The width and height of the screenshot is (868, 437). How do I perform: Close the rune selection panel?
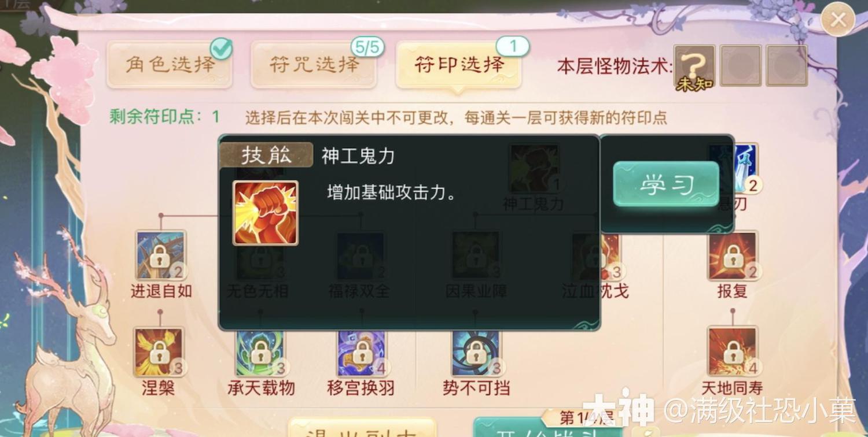838,20
